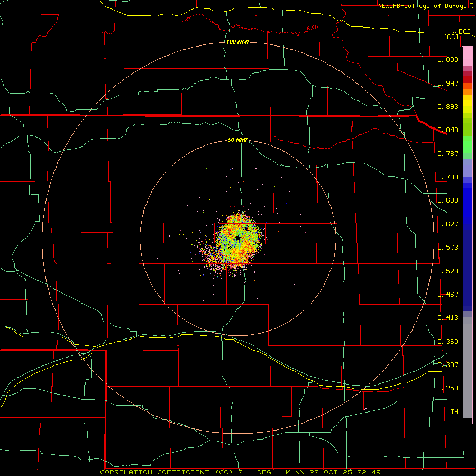
Task: Click the 0.733 scale value
Action: [448, 177]
